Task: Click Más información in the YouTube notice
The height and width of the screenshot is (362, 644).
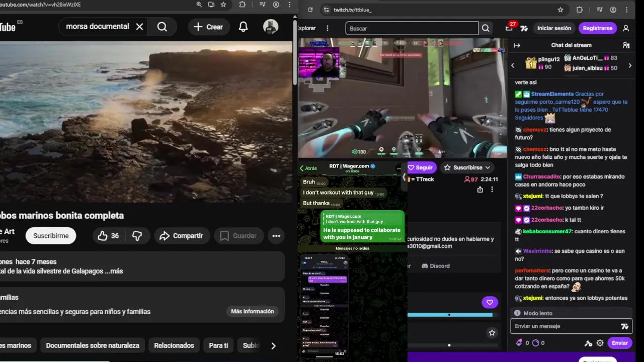Action: [253, 311]
